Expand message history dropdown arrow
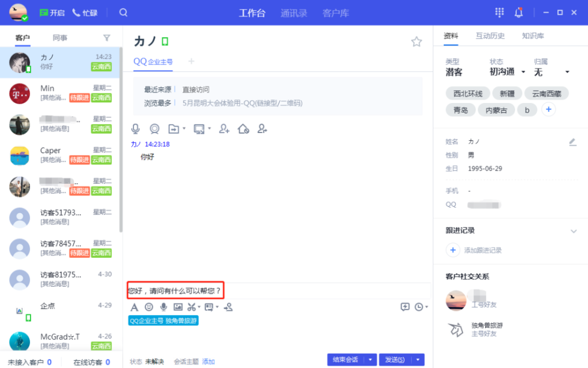The image size is (588, 368). 427,307
